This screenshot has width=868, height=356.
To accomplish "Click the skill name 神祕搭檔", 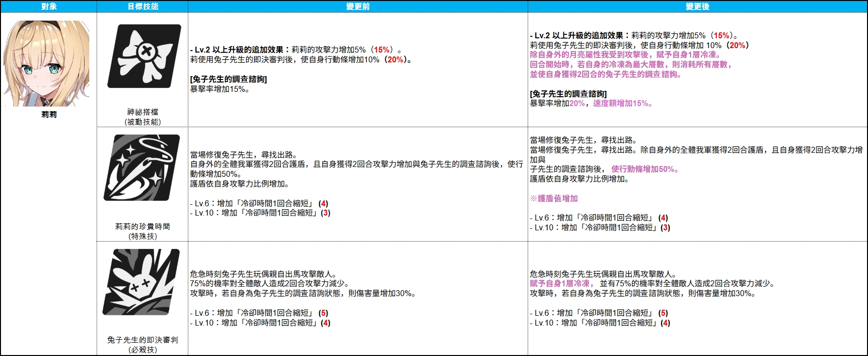I will tap(143, 112).
